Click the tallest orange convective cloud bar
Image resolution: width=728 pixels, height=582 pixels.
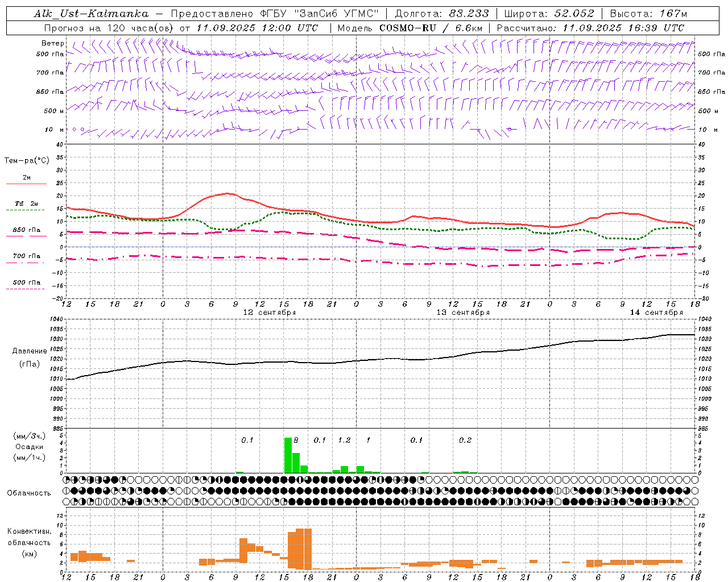308,549
